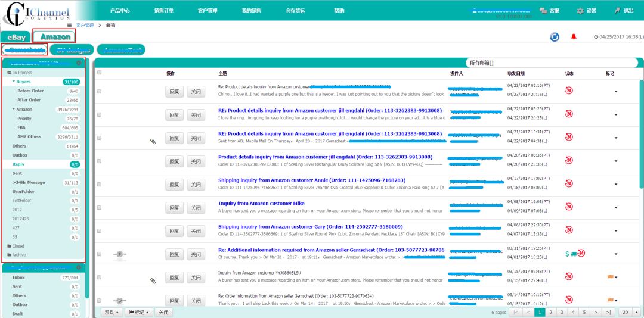644x318 pixels.
Task: Click dollar payment icon on Additional information row
Action: pyautogui.click(x=567, y=254)
